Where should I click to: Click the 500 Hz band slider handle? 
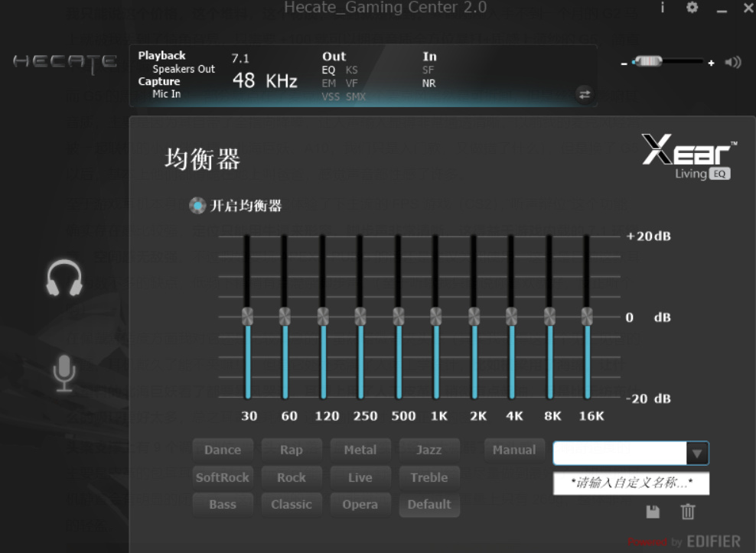click(398, 317)
